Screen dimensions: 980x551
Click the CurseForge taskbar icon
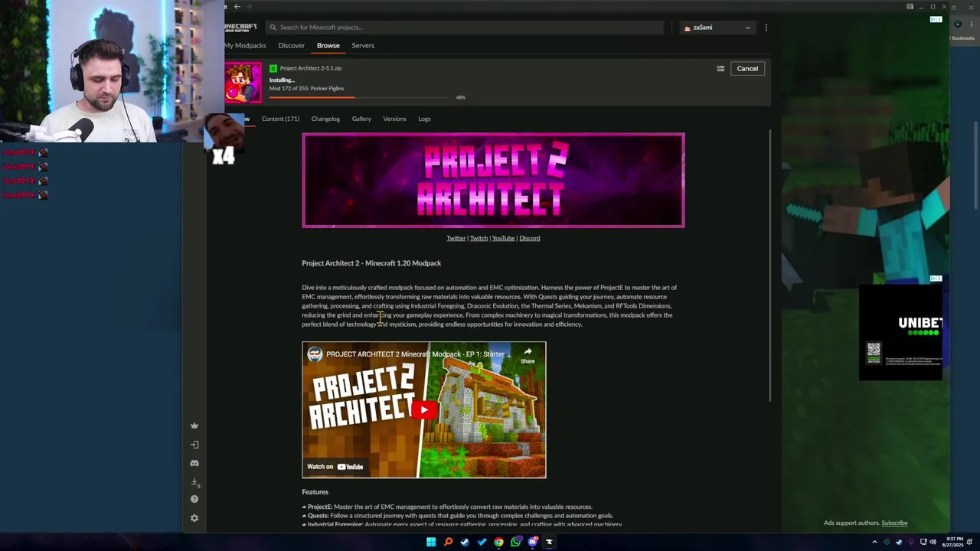click(549, 542)
